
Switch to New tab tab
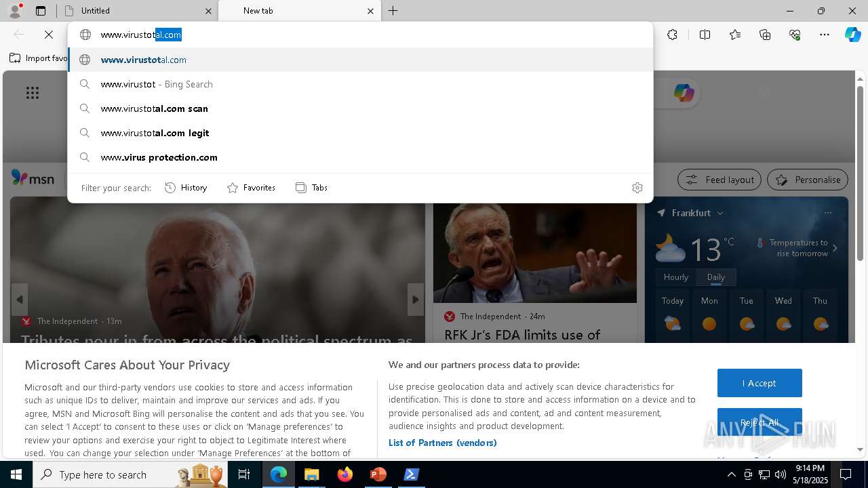pos(299,11)
